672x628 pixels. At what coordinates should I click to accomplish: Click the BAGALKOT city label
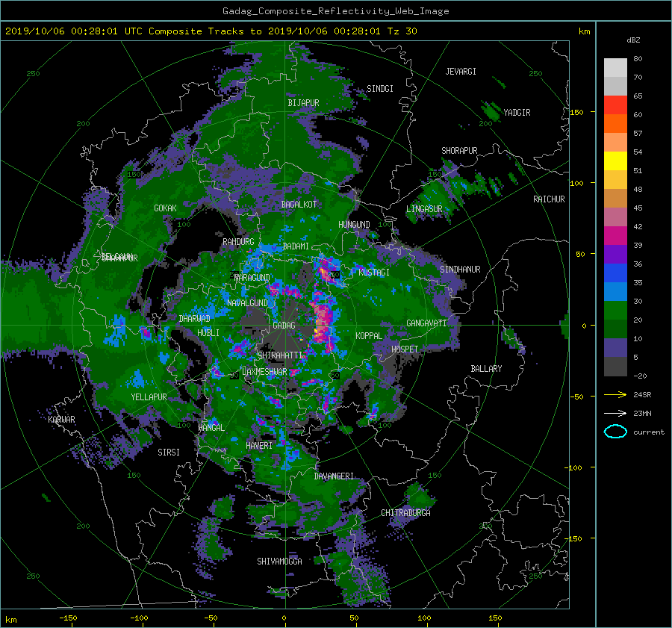[299, 205]
